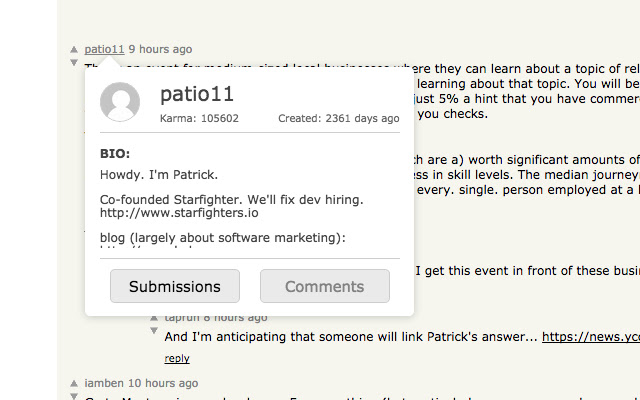Open iamben's user profile
The width and height of the screenshot is (640, 400).
click(105, 383)
